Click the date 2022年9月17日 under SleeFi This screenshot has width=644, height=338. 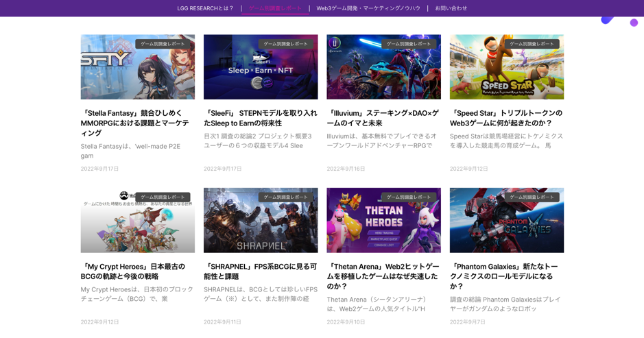[x=223, y=169]
